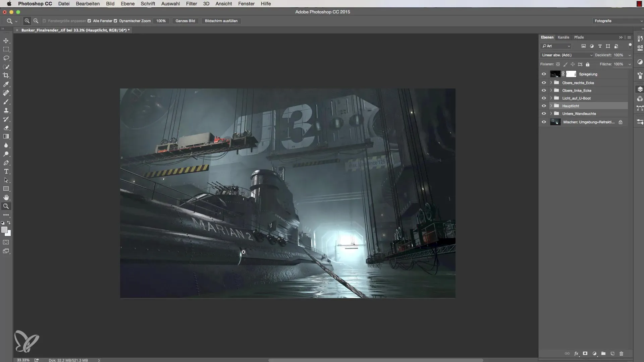Screen dimensions: 644x362
Task: Select the Zoom tool in toolbox
Action: click(x=6, y=206)
